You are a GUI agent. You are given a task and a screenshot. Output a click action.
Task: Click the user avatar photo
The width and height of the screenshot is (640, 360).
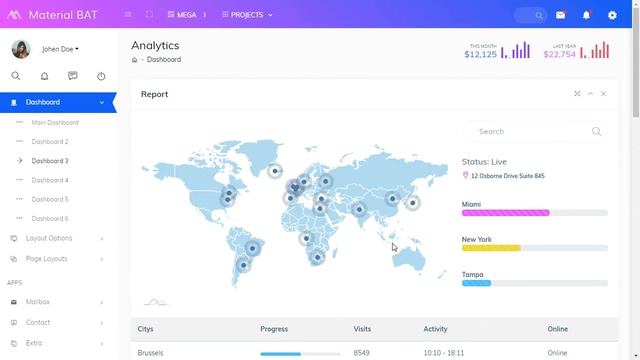click(x=21, y=49)
